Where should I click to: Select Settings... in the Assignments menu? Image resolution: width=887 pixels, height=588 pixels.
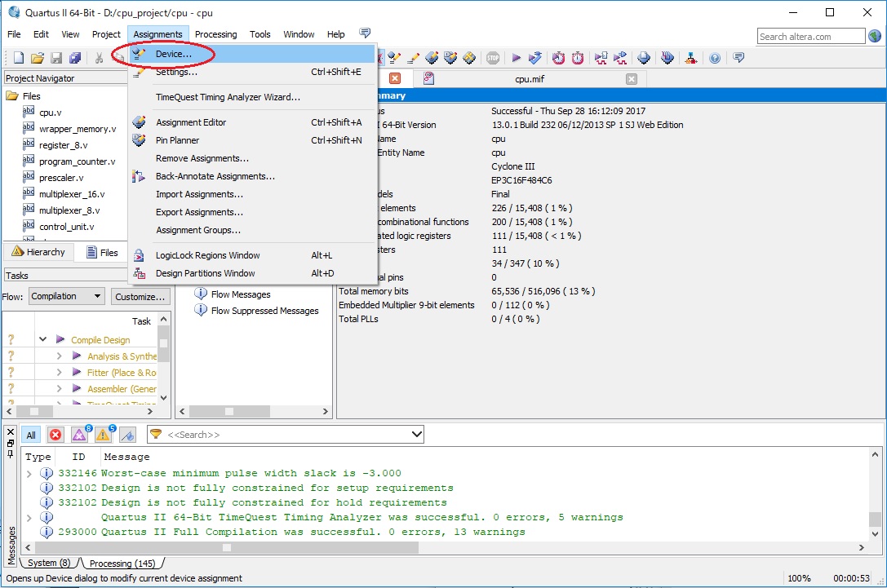click(252, 72)
